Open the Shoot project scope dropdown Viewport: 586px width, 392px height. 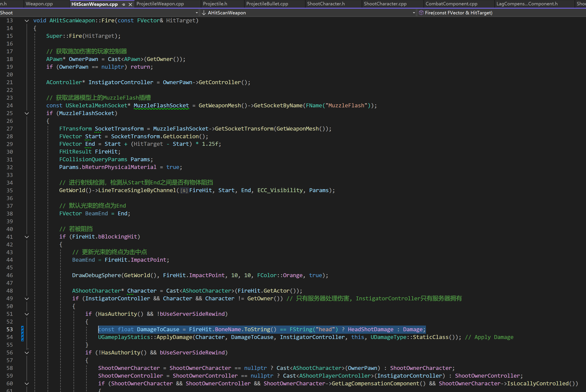(197, 13)
